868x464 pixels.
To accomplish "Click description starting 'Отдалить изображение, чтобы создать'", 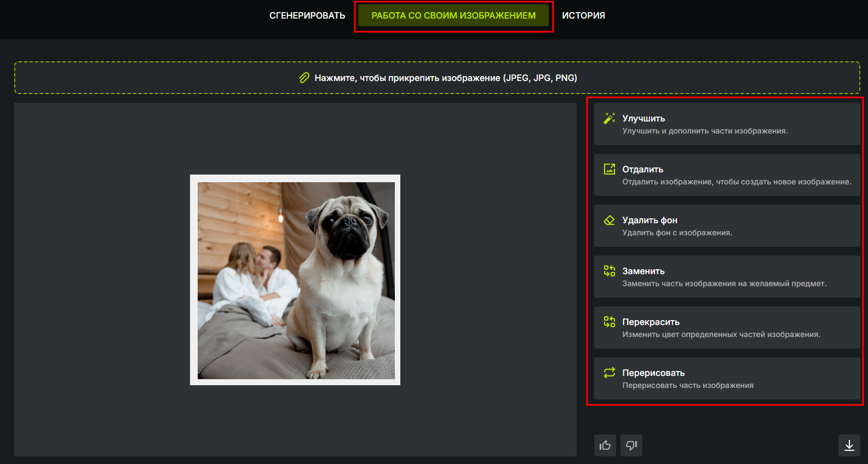I will coord(737,182).
